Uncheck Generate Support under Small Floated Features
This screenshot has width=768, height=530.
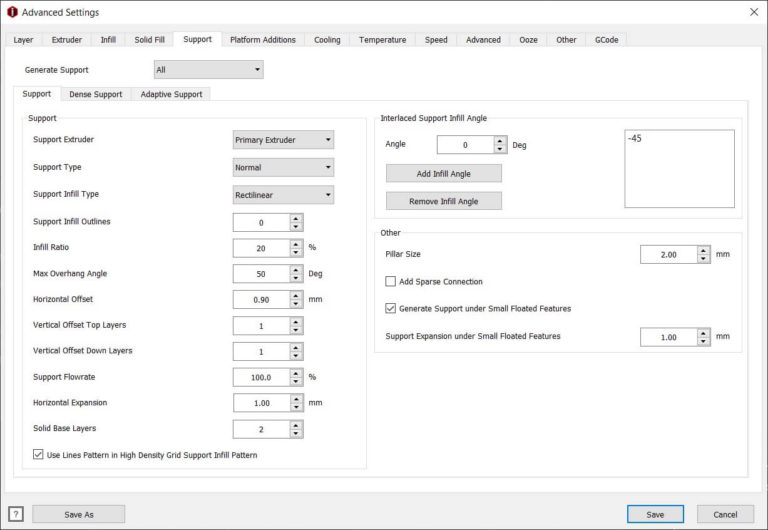pos(391,308)
